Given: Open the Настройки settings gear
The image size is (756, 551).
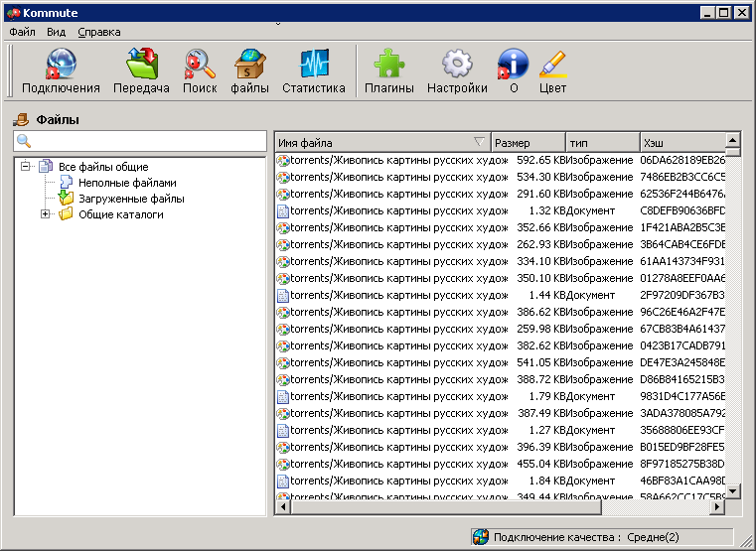Looking at the screenshot, I should click(x=457, y=70).
